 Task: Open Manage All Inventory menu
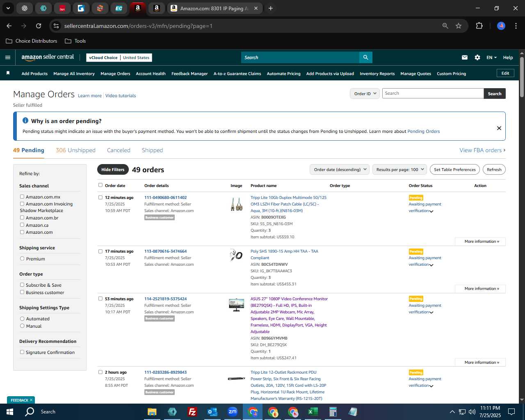[x=74, y=74]
